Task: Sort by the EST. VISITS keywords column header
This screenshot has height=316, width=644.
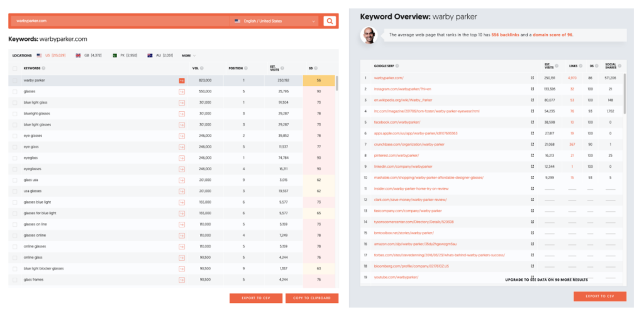Action: point(275,68)
